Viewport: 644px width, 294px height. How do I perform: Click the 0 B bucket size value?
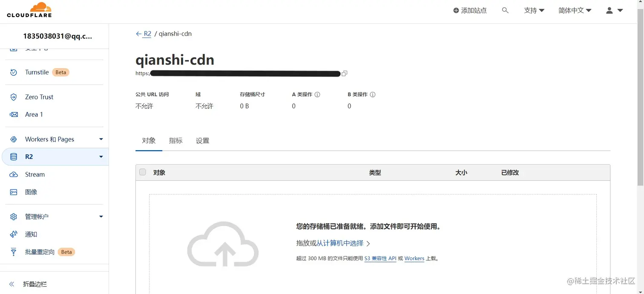(244, 106)
